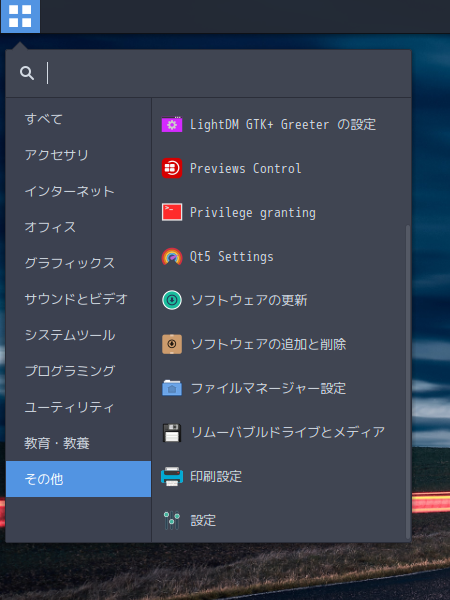
Task: Open the プログラミング category
Action: coord(78,371)
